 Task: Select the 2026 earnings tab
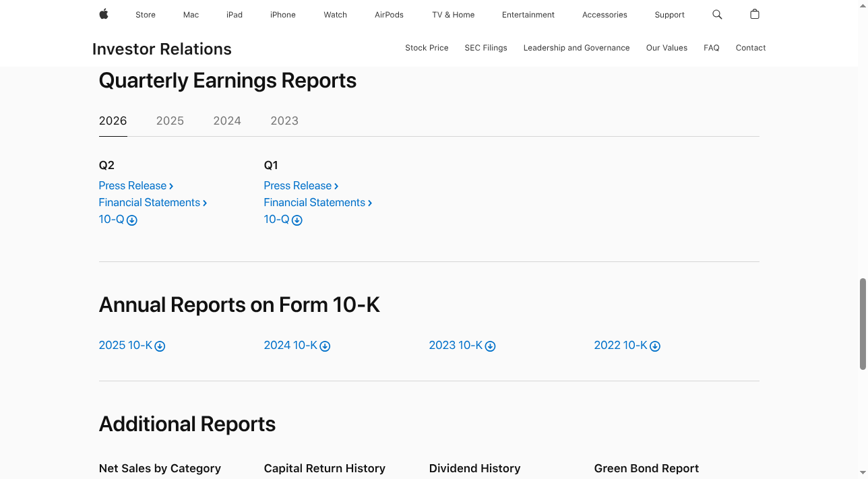click(x=113, y=121)
